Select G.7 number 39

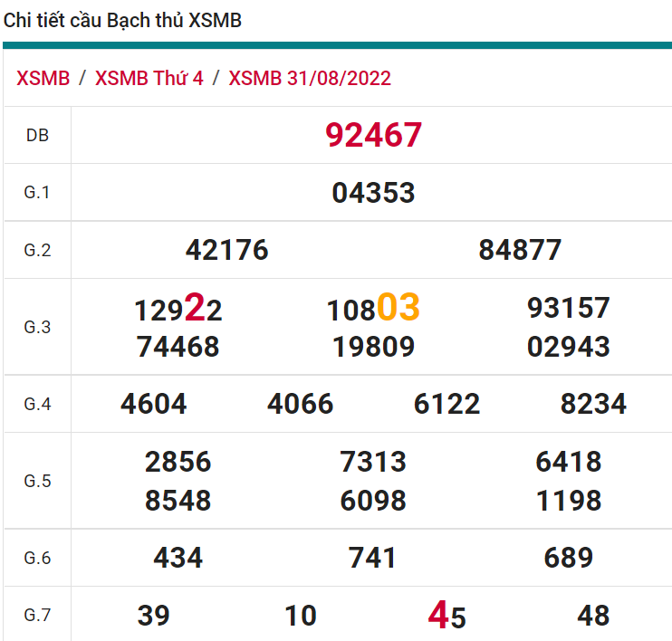point(153,616)
